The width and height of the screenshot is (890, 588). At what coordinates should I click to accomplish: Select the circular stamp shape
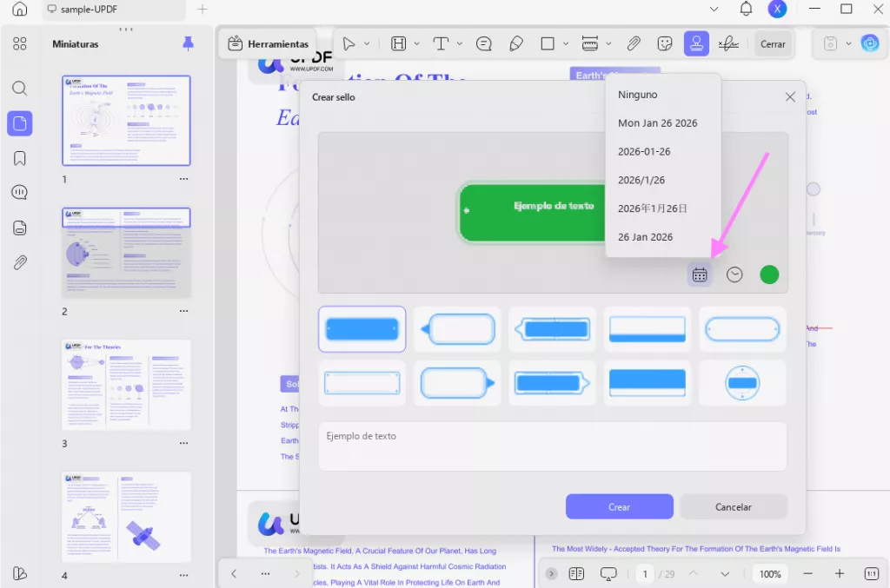point(742,383)
